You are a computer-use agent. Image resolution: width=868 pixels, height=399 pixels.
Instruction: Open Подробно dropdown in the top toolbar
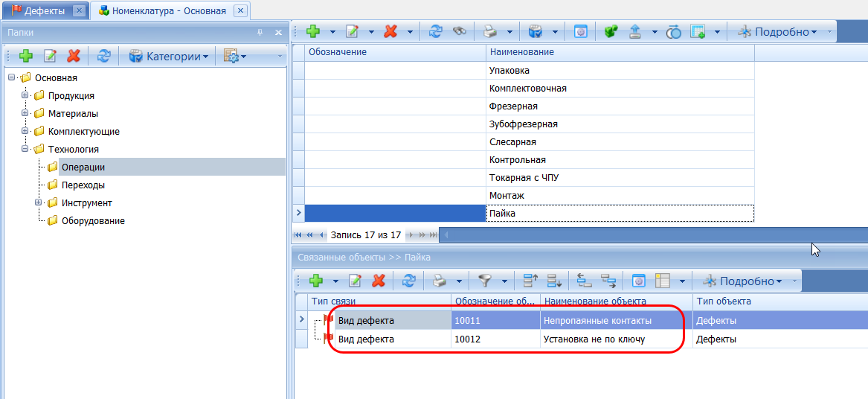point(785,32)
